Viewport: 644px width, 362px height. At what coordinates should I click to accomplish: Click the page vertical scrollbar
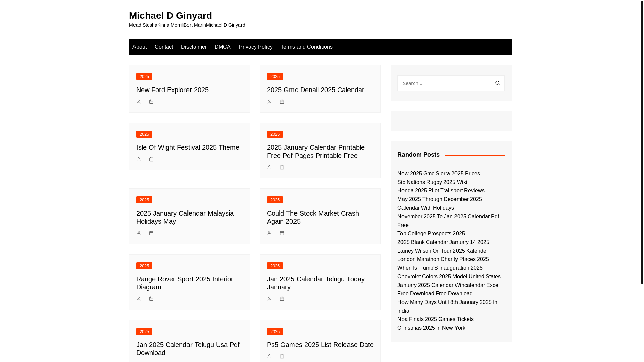(x=642, y=142)
